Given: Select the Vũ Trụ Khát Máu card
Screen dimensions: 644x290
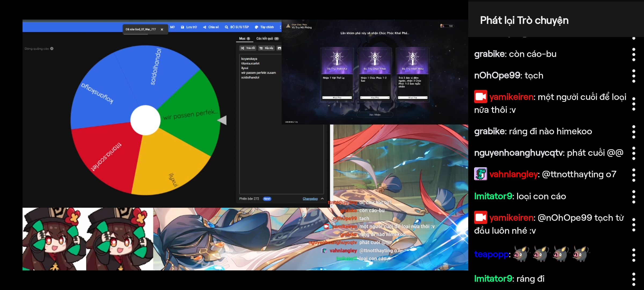Looking at the screenshot, I should point(413,75).
